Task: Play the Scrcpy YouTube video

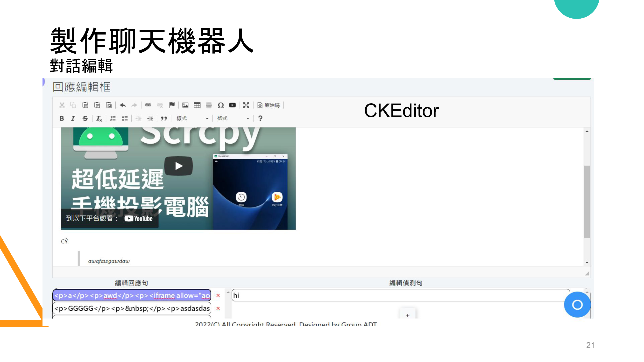Action: click(x=178, y=166)
